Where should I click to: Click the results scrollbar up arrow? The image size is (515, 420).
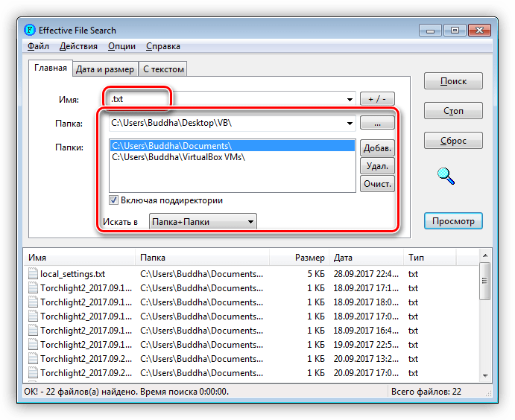[485, 255]
